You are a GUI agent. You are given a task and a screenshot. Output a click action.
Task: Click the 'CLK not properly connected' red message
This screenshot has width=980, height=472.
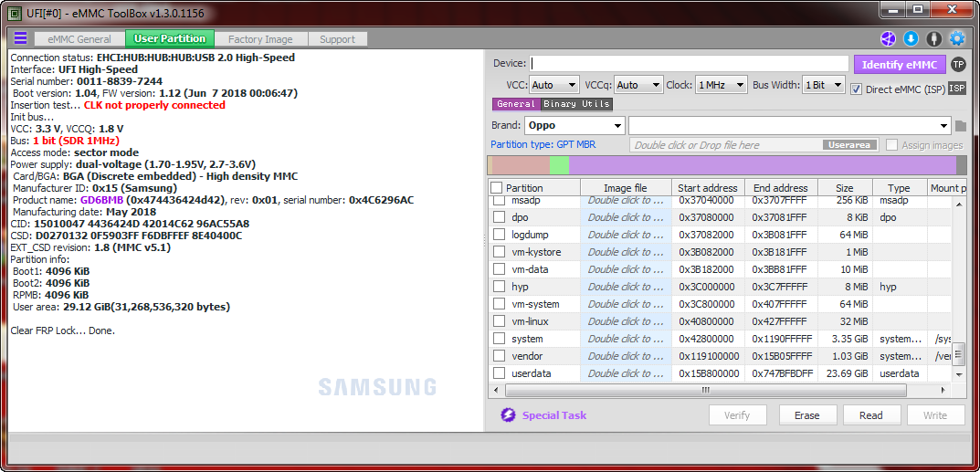pyautogui.click(x=154, y=105)
